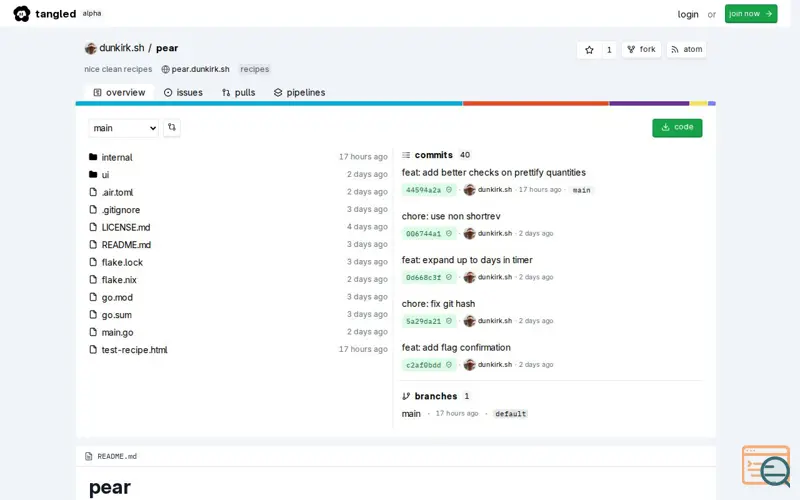
Task: Click the main tag on latest commit
Action: [x=581, y=190]
